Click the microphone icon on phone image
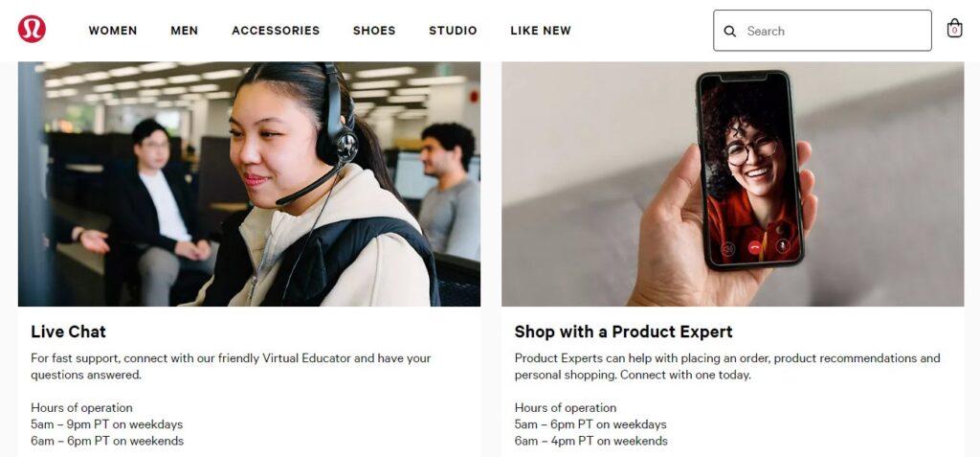This screenshot has height=457, width=980. [782, 245]
